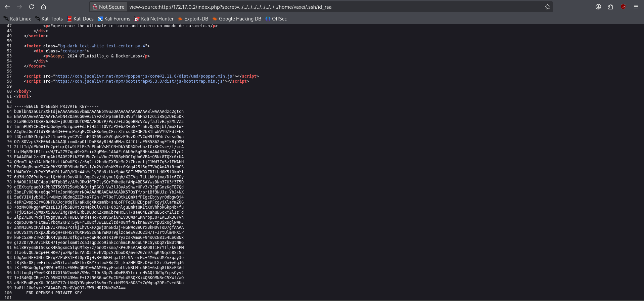Click the 'Experience the ultimate in lorem' paragraph
Screen dimensions: 644x301
pos(130,26)
